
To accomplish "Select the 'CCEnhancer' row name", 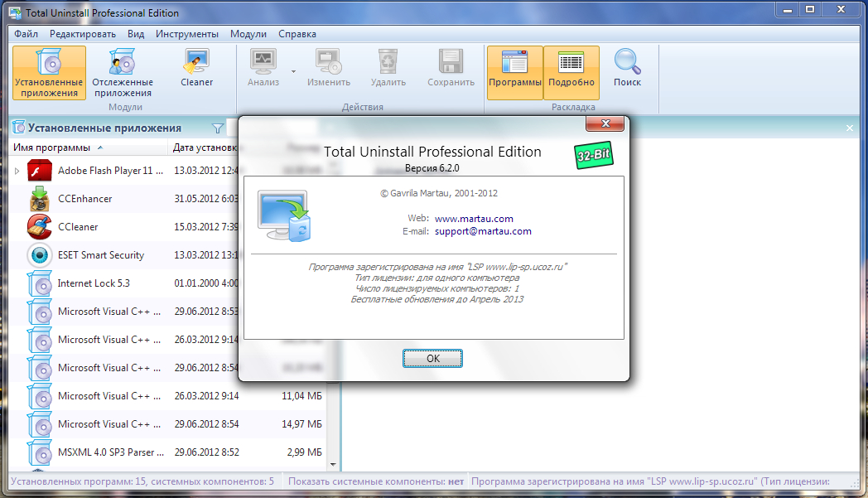I will pyautogui.click(x=84, y=199).
